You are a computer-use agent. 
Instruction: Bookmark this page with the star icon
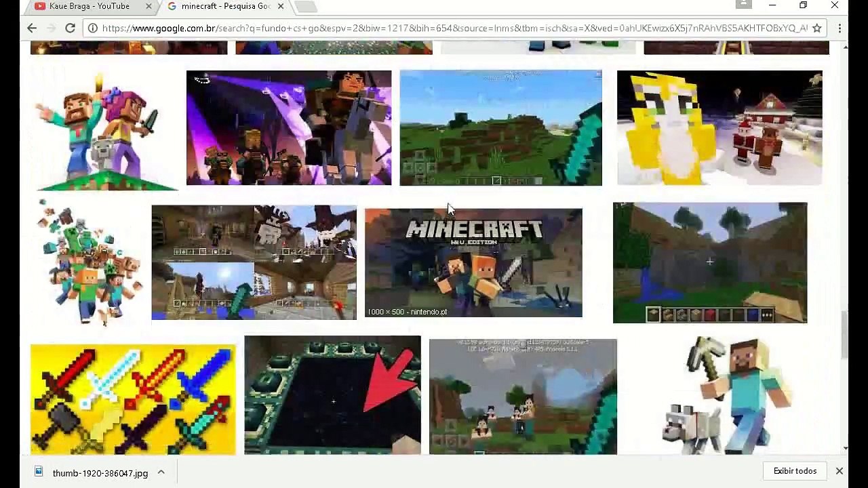click(x=817, y=28)
